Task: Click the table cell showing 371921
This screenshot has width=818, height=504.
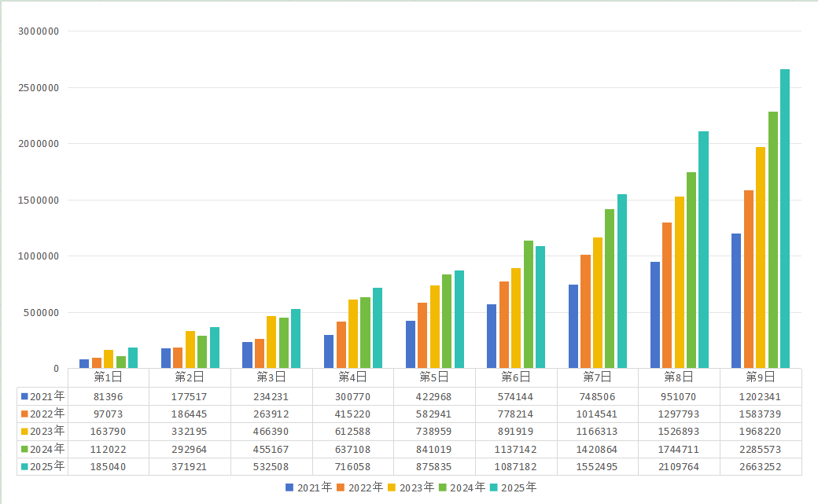Action: [190, 466]
